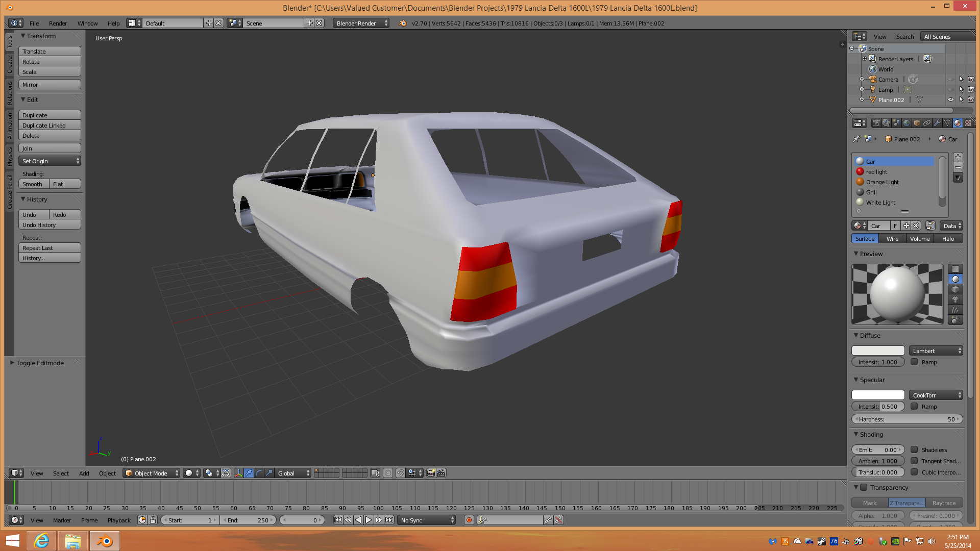Open the Object Data mesh tab
This screenshot has height=551, width=980.
pyautogui.click(x=947, y=123)
